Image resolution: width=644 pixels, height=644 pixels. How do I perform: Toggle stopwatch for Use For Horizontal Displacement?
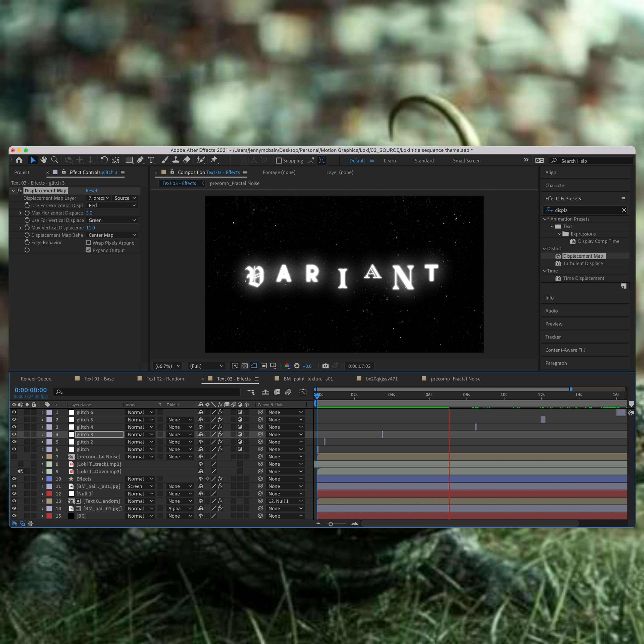point(27,205)
